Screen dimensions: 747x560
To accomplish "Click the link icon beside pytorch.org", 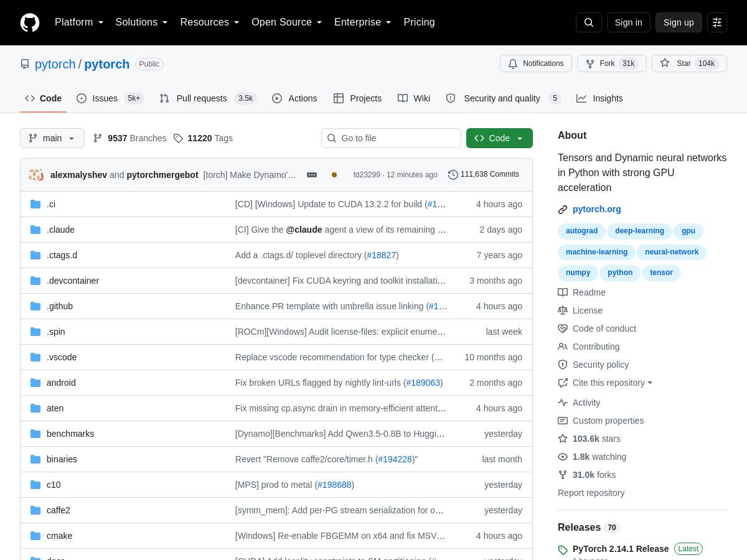I will tap(563, 210).
